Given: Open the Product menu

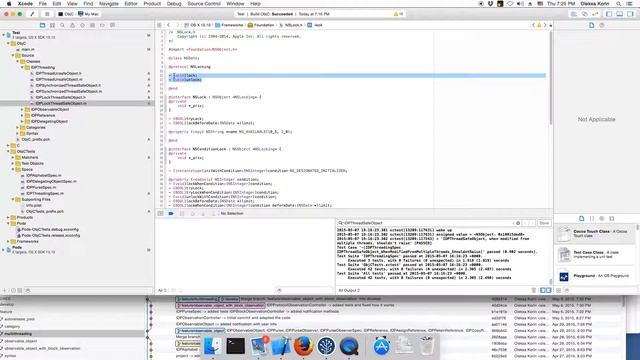Looking at the screenshot, I should pos(152,4).
